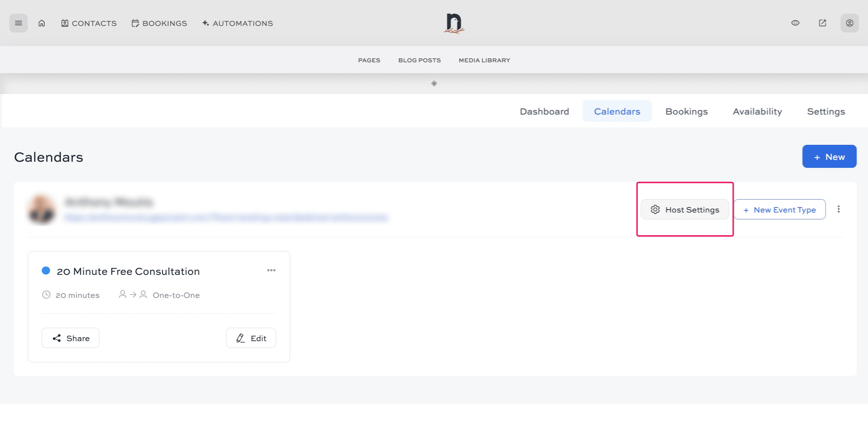Open the Settings tab
The width and height of the screenshot is (868, 438).
[826, 111]
